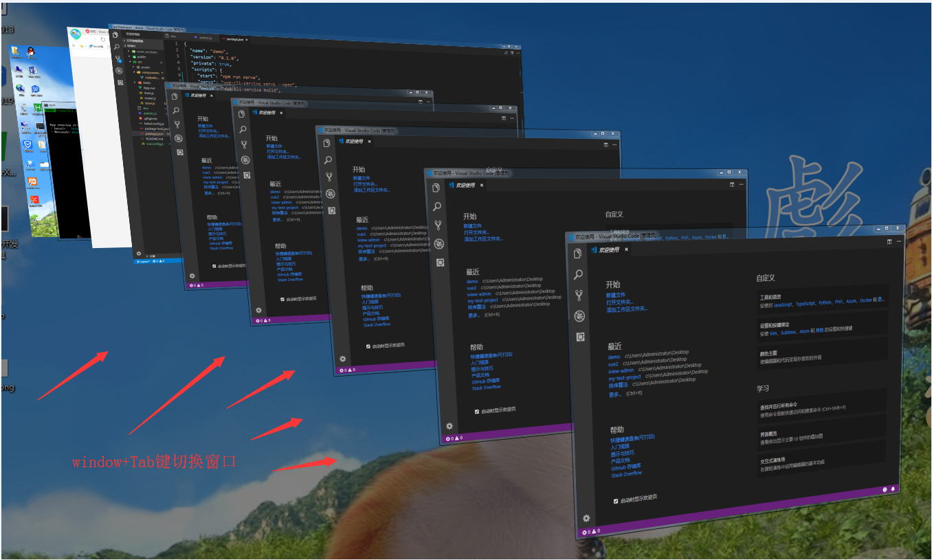
Task: Click 更多... recent link in the frontmost window
Action: pos(616,394)
